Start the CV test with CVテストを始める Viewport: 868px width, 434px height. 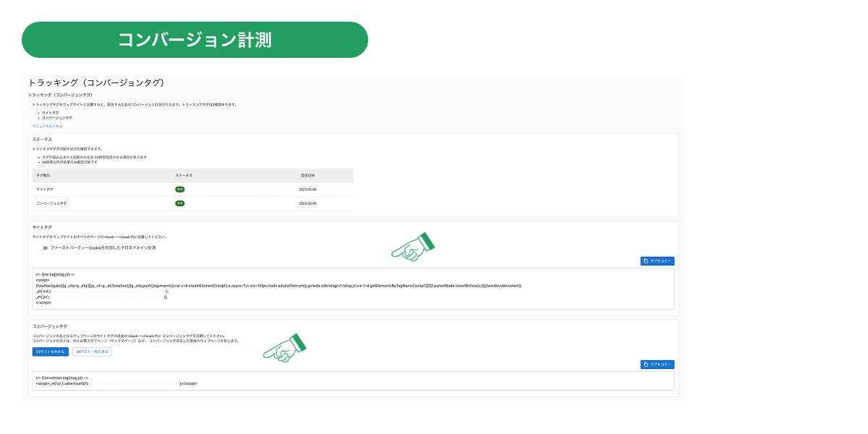[50, 351]
